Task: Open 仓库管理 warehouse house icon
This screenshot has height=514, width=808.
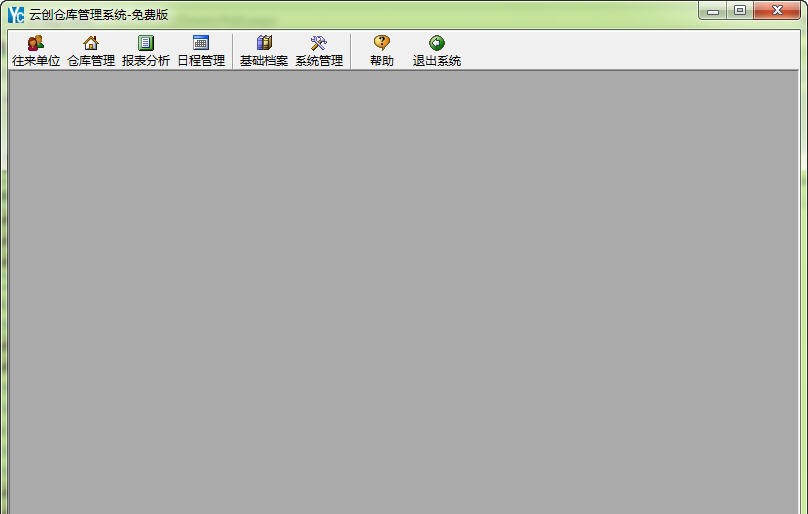Action: pyautogui.click(x=91, y=43)
